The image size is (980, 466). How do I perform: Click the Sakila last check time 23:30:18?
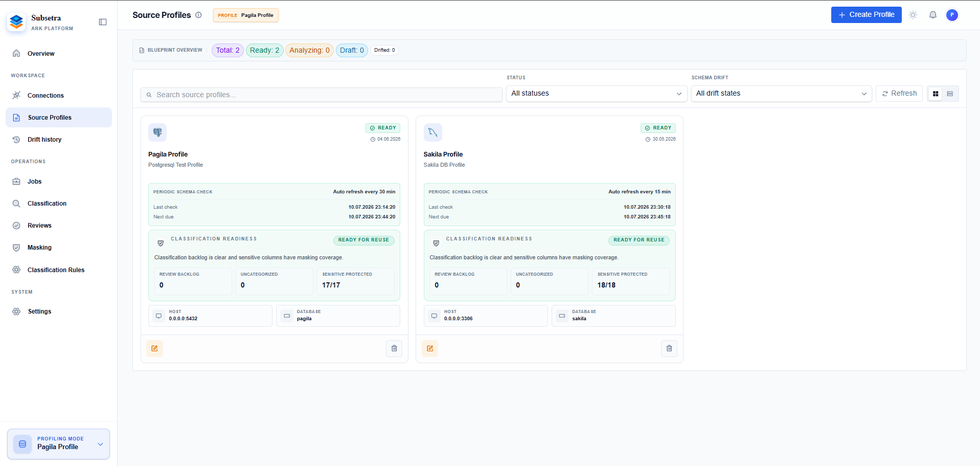point(647,207)
